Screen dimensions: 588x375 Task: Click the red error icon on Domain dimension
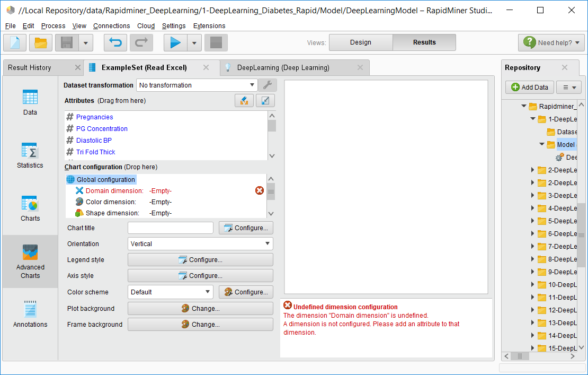260,191
